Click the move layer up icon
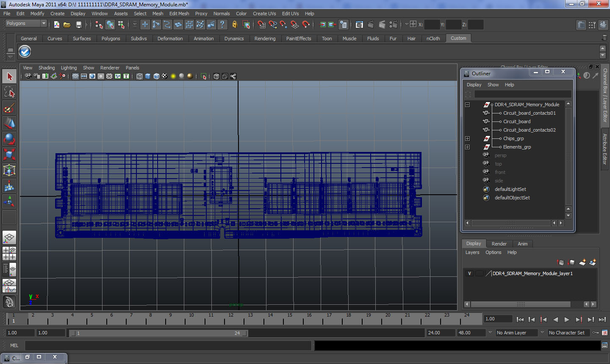The height and width of the screenshot is (364, 610). pyautogui.click(x=560, y=262)
